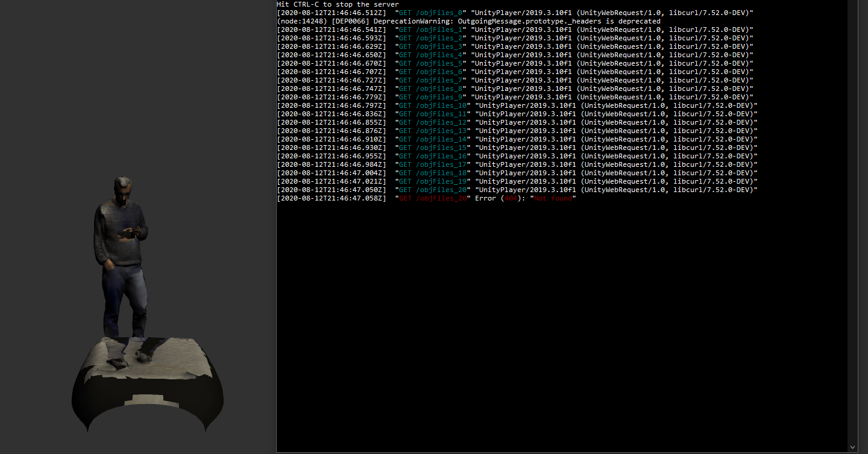
Task: Click the 'GET /objFiles_1' request entry
Action: coord(430,30)
